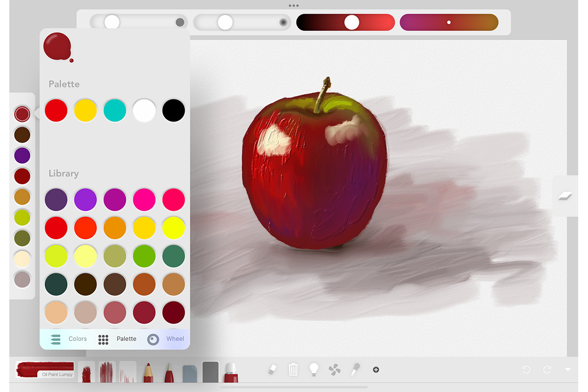
Task: Pick the eyedropper tool
Action: click(x=355, y=369)
